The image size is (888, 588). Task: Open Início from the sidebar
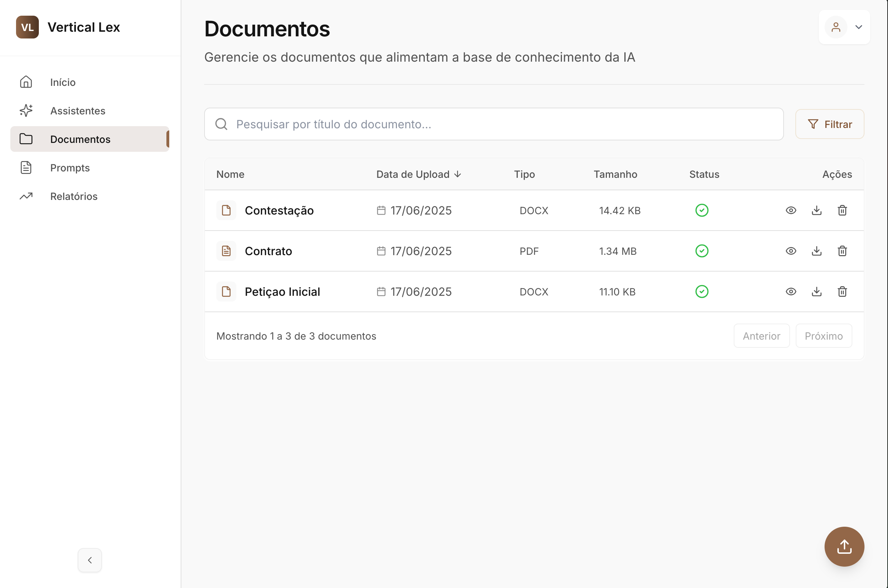tap(90, 82)
